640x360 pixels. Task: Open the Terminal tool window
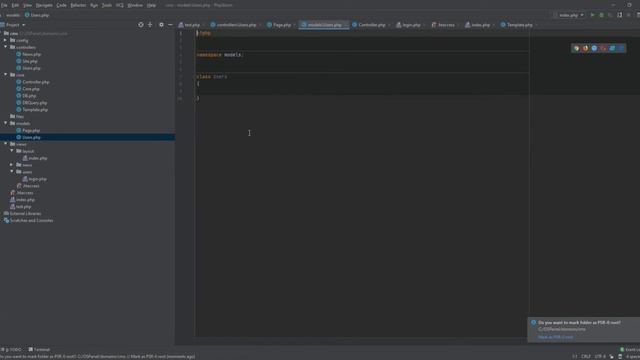coord(39,349)
